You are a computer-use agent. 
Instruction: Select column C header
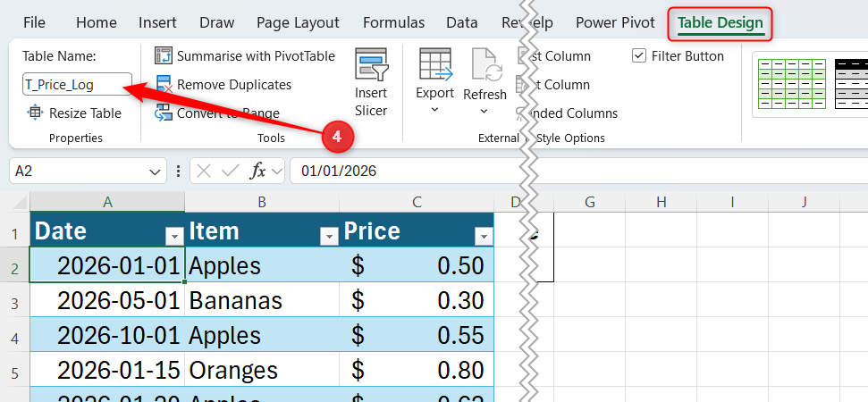click(x=417, y=203)
